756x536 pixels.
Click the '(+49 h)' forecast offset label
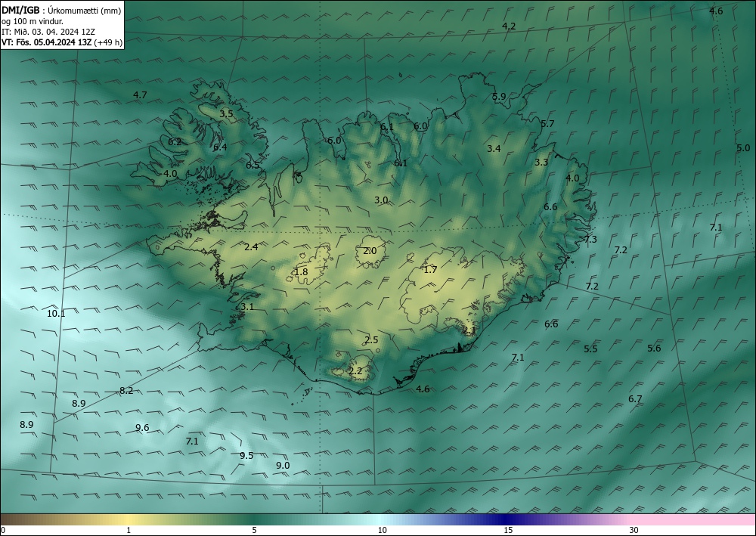(108, 42)
